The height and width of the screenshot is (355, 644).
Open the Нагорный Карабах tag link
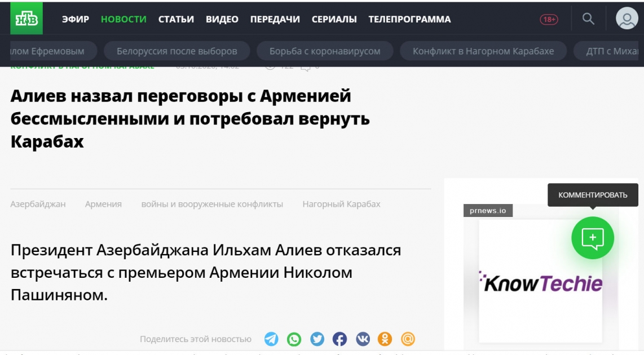pos(341,204)
